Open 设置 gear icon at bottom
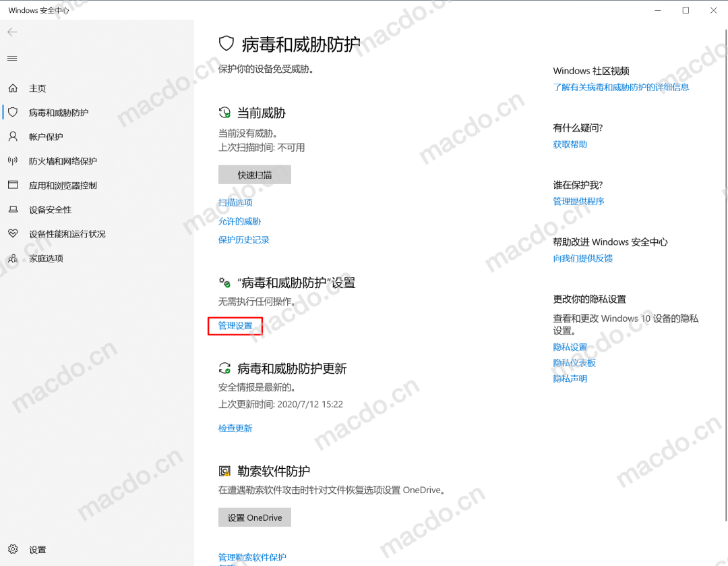 (x=13, y=549)
